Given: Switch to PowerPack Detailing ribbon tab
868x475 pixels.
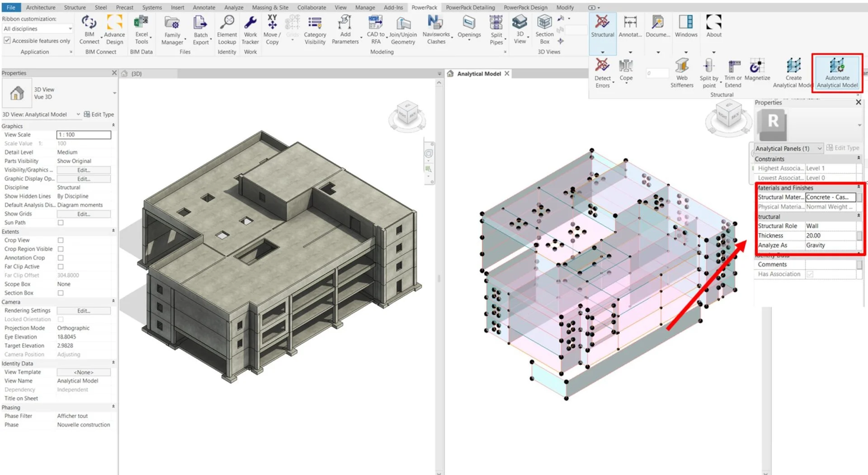Looking at the screenshot, I should (470, 7).
